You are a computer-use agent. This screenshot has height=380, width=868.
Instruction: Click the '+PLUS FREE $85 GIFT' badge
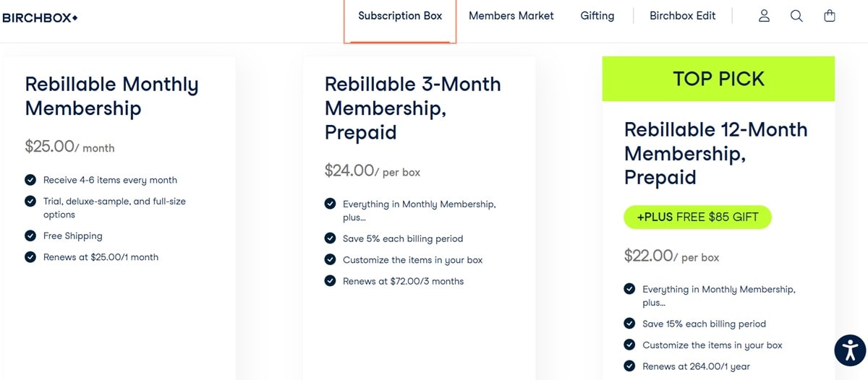697,217
